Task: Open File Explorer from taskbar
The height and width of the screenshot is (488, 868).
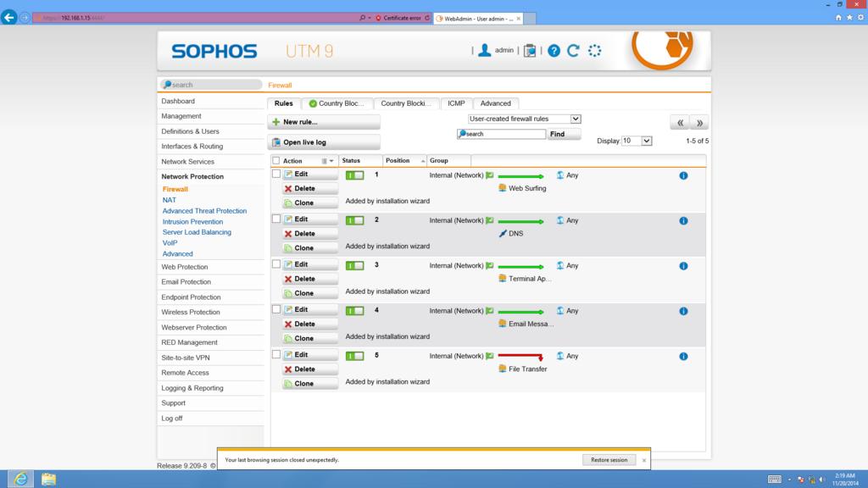Action: tap(48, 479)
